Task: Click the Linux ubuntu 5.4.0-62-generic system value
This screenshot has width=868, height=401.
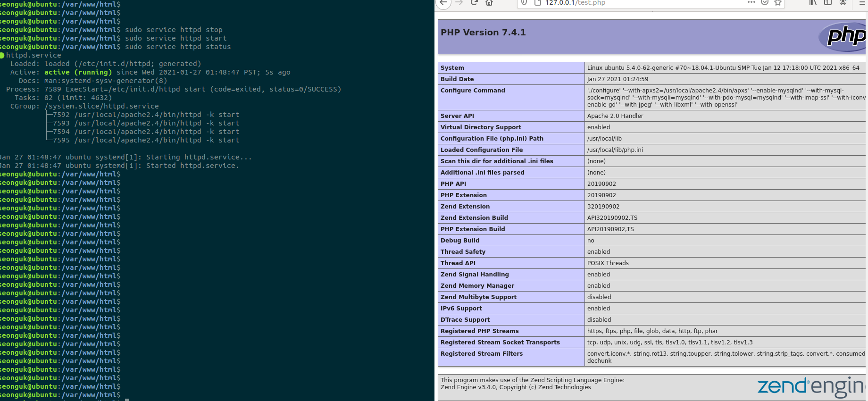Action: pos(723,68)
